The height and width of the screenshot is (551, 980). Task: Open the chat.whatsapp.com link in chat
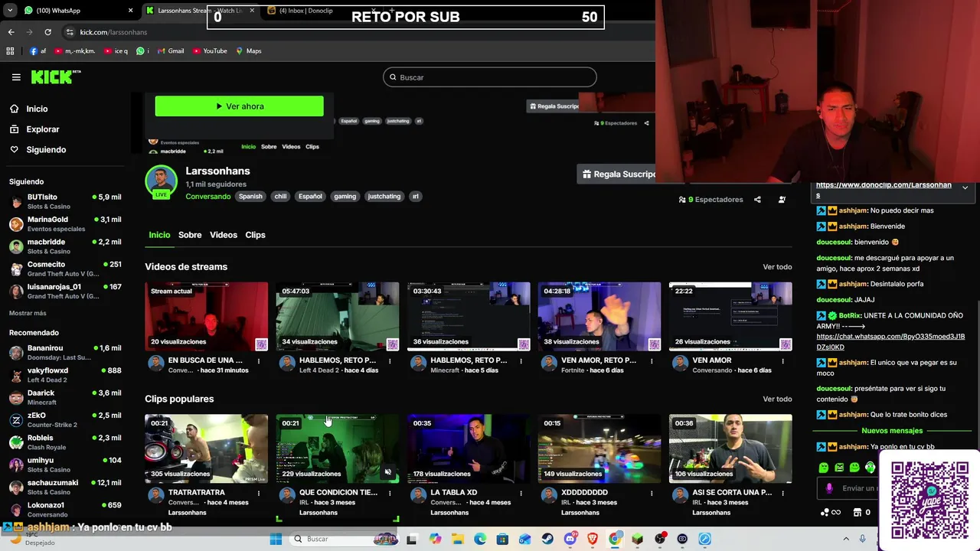(890, 341)
